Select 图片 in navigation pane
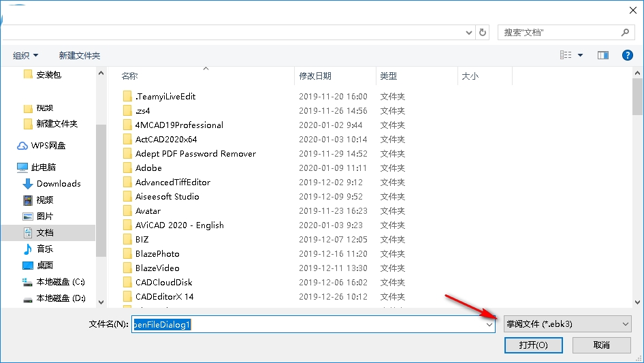This screenshot has height=363, width=644. click(x=45, y=217)
